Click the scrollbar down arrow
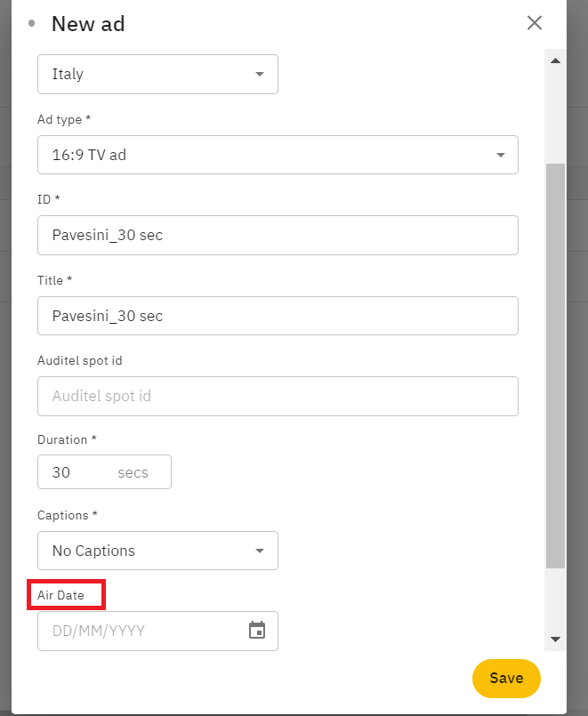 [555, 640]
